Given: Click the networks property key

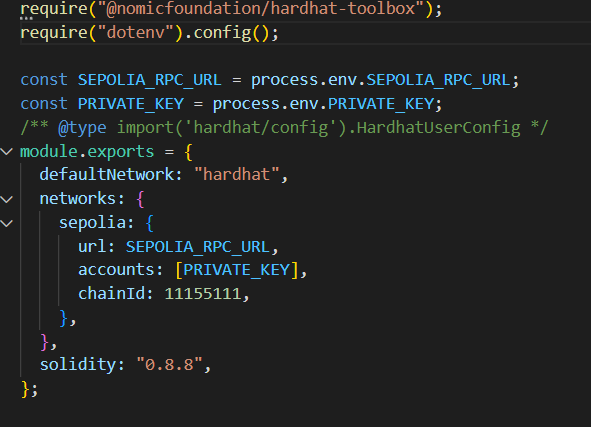Looking at the screenshot, I should coord(78,198).
